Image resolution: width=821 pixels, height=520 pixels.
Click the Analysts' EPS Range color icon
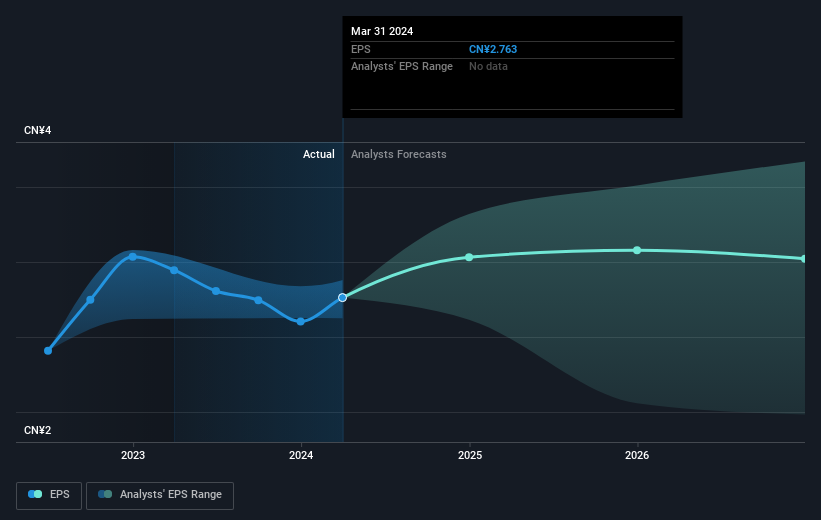click(105, 494)
